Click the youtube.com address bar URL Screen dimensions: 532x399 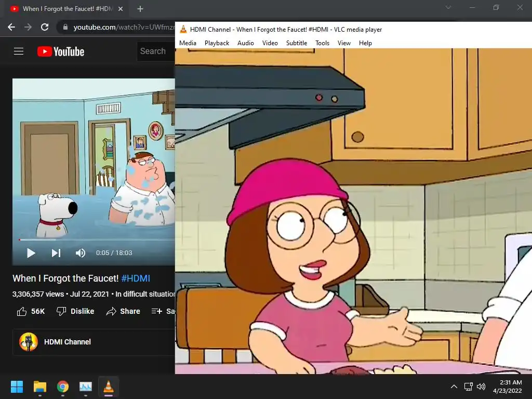(124, 27)
